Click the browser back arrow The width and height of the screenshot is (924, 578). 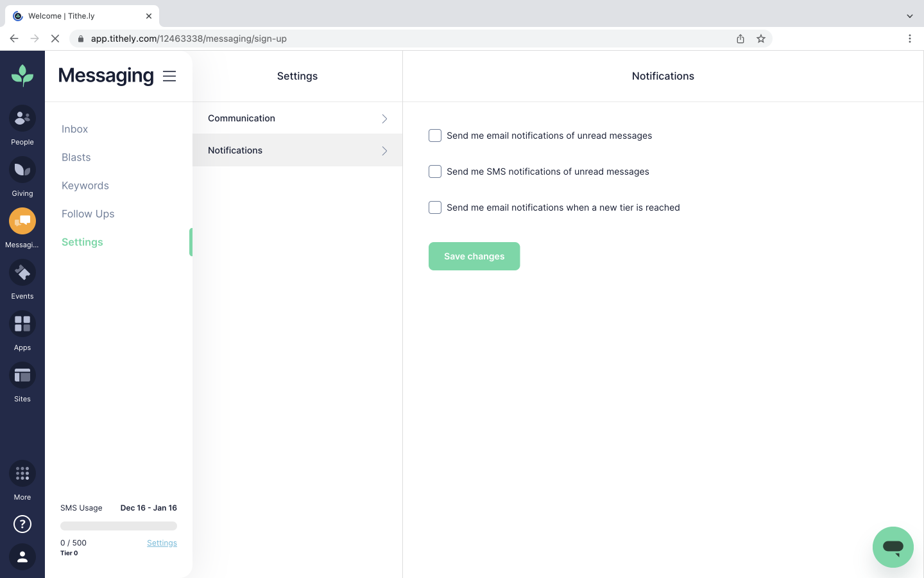pos(14,39)
